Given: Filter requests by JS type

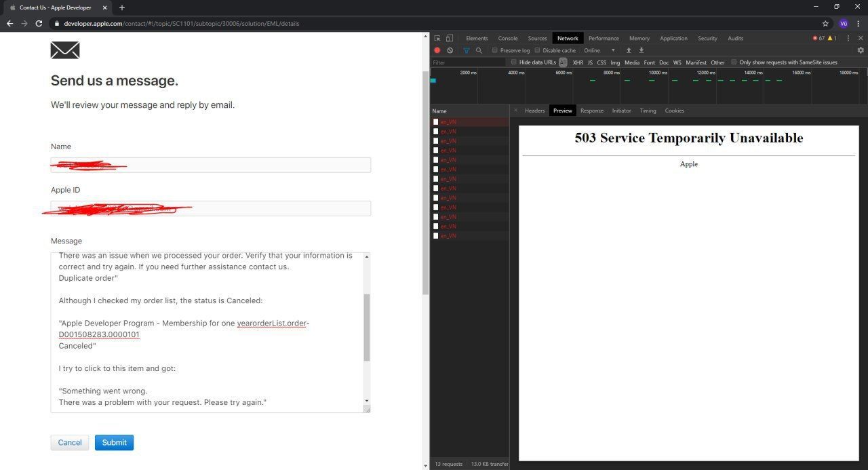Looking at the screenshot, I should coord(590,62).
